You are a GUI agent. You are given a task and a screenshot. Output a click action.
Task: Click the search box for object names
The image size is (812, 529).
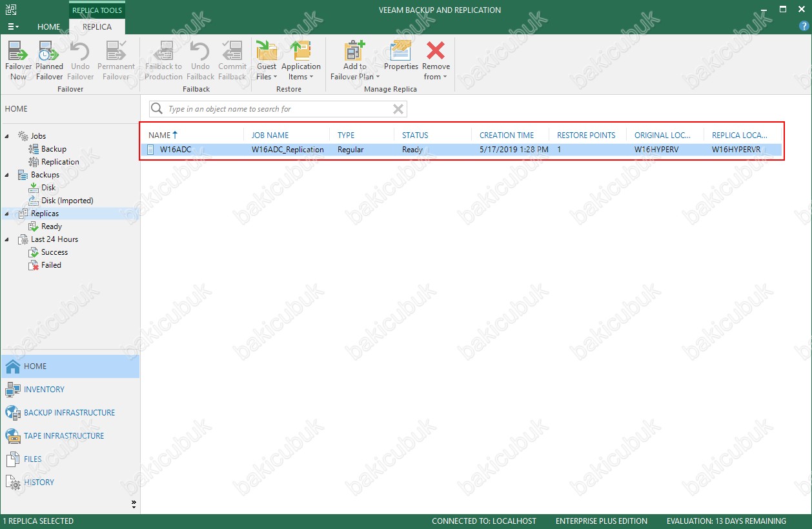pyautogui.click(x=279, y=109)
